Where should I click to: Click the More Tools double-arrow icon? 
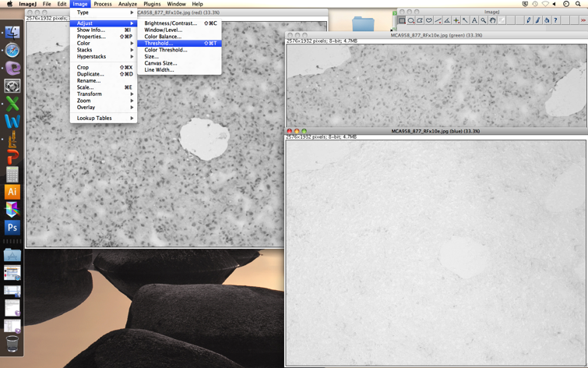coord(583,20)
